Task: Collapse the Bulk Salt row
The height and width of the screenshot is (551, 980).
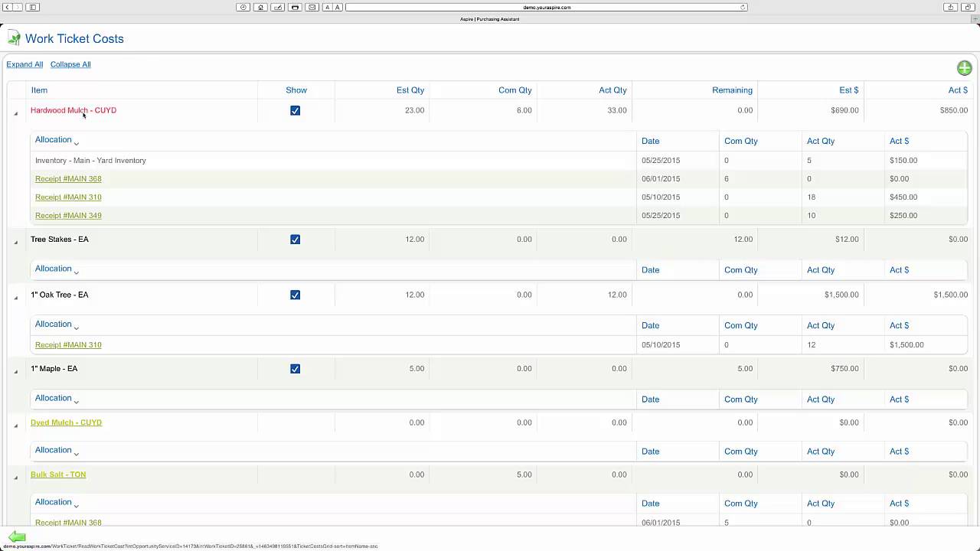Action: (15, 478)
